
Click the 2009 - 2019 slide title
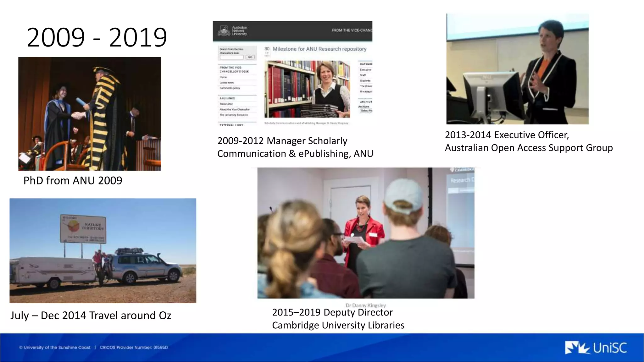[97, 37]
